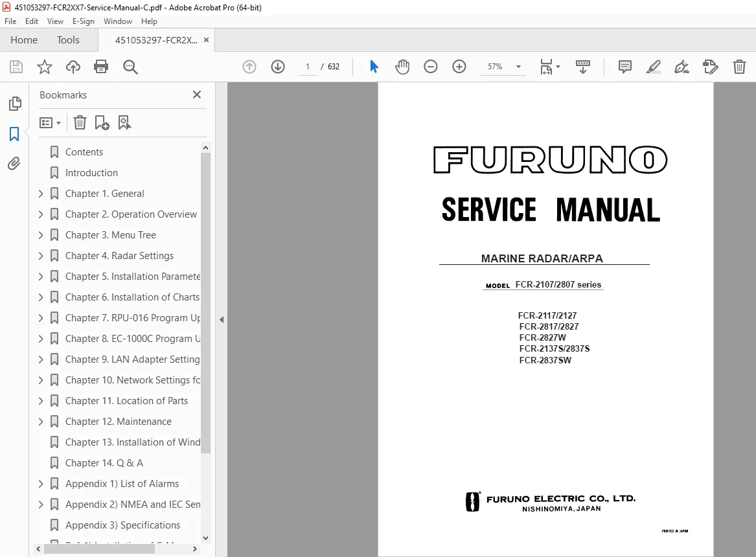
Task: Zoom in with plus icon
Action: (459, 67)
